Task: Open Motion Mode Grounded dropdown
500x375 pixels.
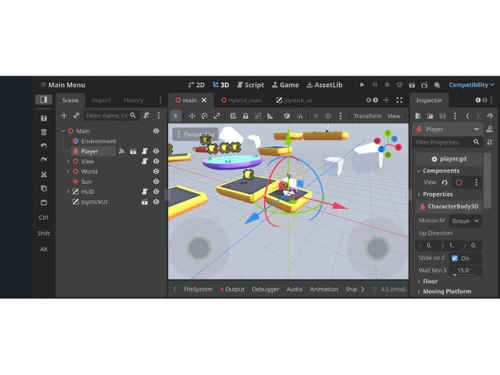Action: 465,221
